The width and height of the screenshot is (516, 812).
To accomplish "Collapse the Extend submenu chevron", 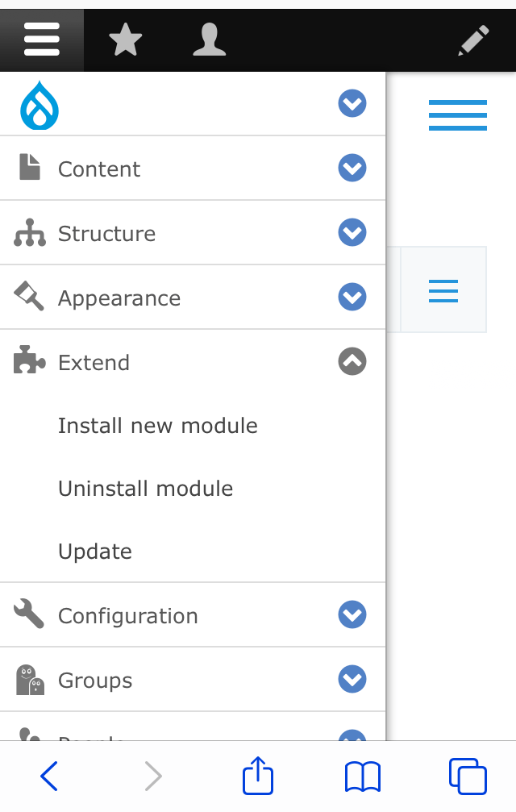I will [x=352, y=361].
